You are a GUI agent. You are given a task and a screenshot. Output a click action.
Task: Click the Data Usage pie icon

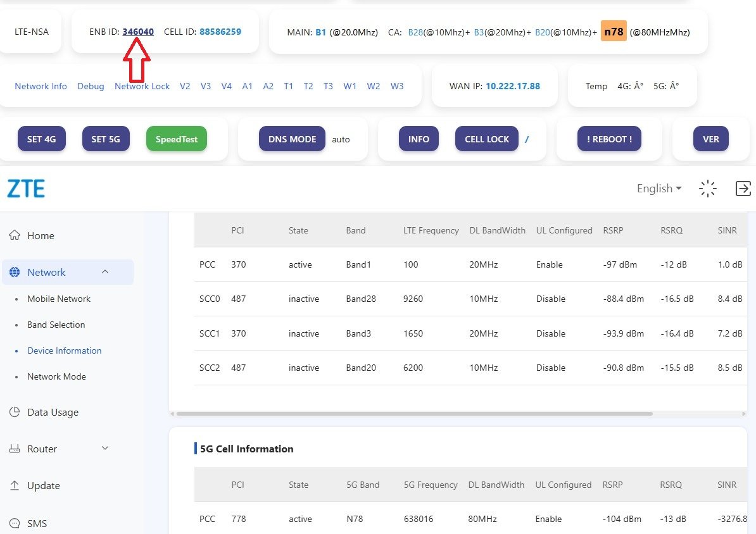click(x=15, y=413)
